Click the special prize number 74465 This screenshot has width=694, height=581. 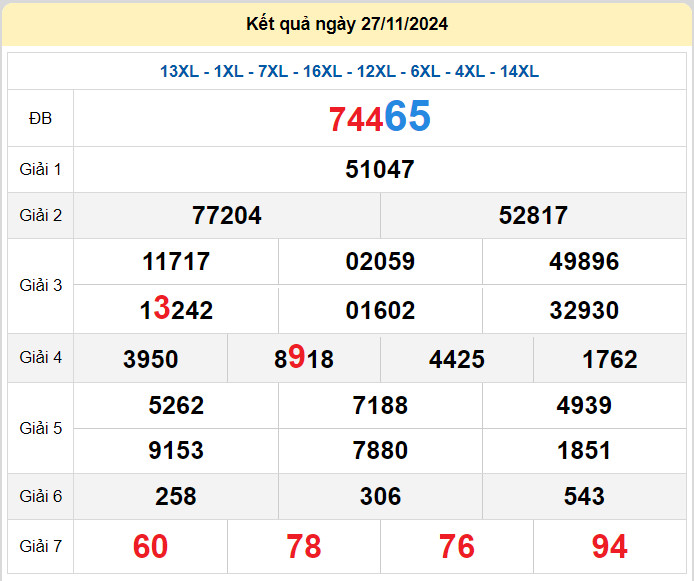[x=380, y=118]
